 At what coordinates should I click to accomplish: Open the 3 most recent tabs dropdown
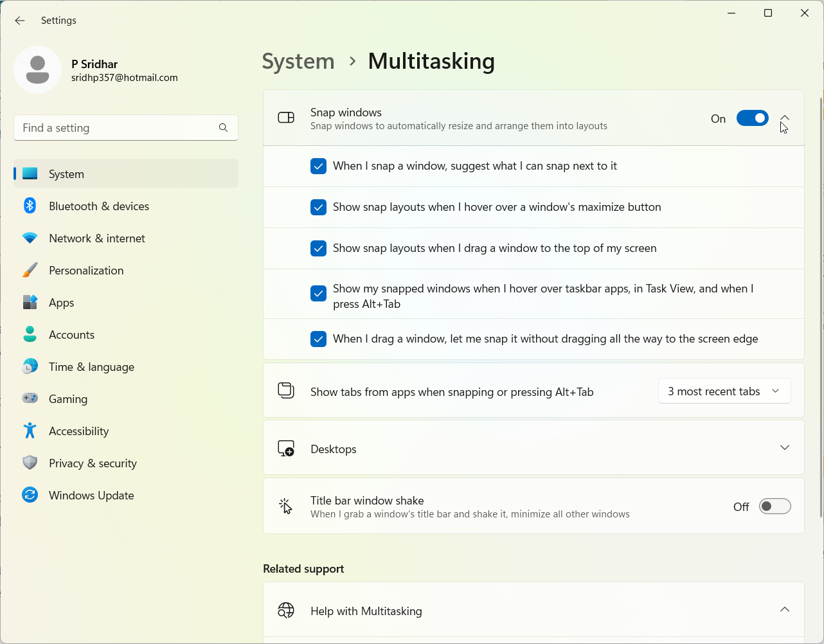(x=724, y=391)
